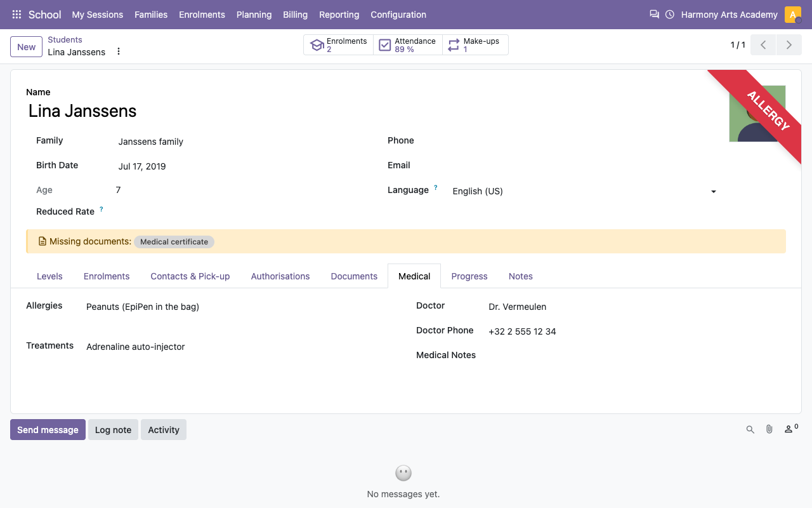The image size is (812, 508).
Task: Go to Students breadcrumb link
Action: point(65,39)
